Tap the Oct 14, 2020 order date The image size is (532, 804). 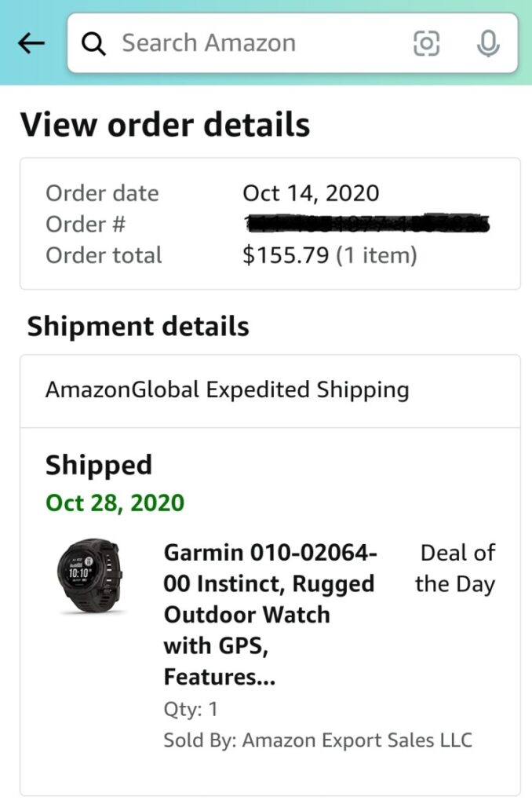tap(311, 193)
